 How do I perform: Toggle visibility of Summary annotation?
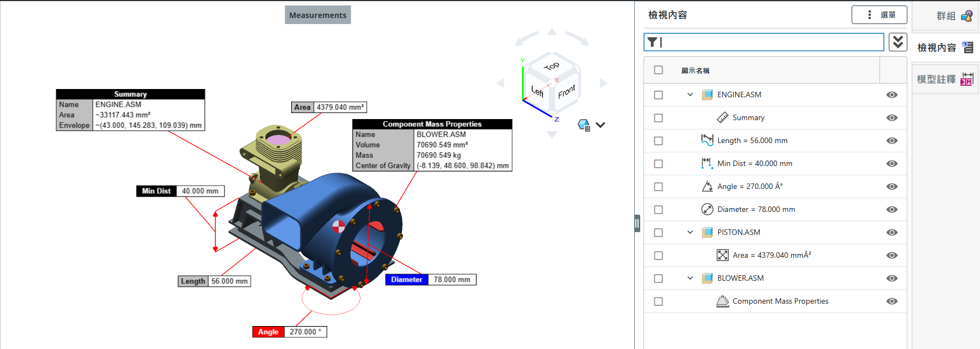pyautogui.click(x=892, y=117)
